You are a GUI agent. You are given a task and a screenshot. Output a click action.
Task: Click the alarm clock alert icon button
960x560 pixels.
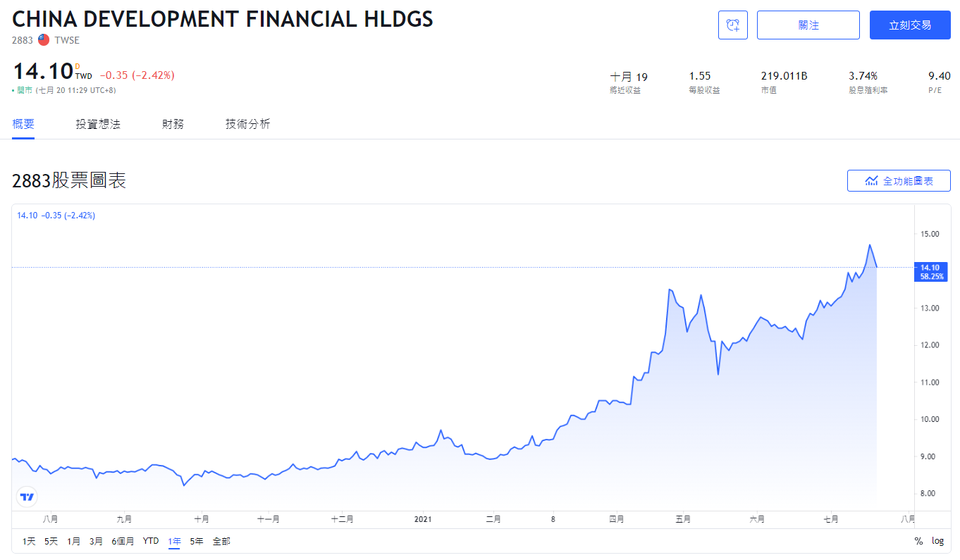pos(733,25)
